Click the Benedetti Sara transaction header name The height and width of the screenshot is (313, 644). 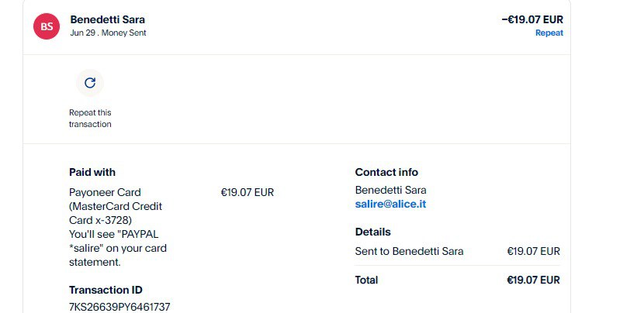pos(107,19)
